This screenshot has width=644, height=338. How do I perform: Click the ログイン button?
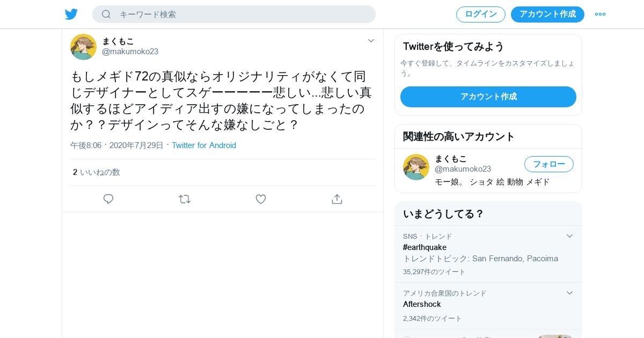point(481,14)
